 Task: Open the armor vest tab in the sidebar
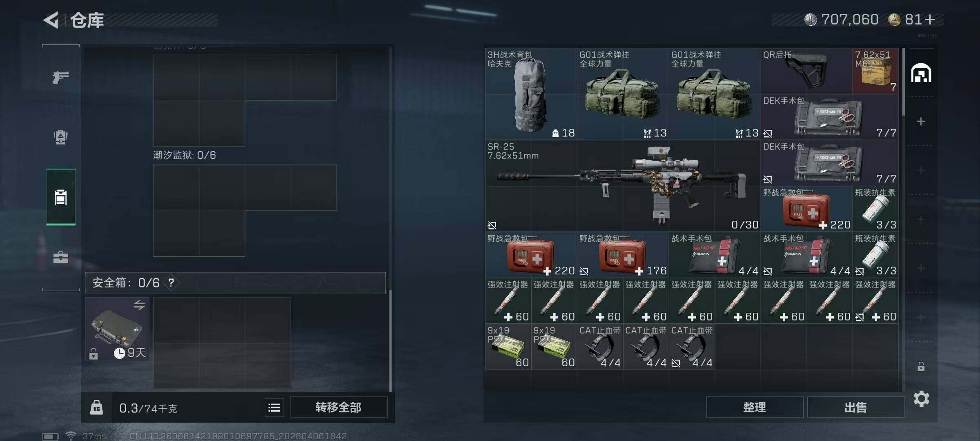[60, 137]
